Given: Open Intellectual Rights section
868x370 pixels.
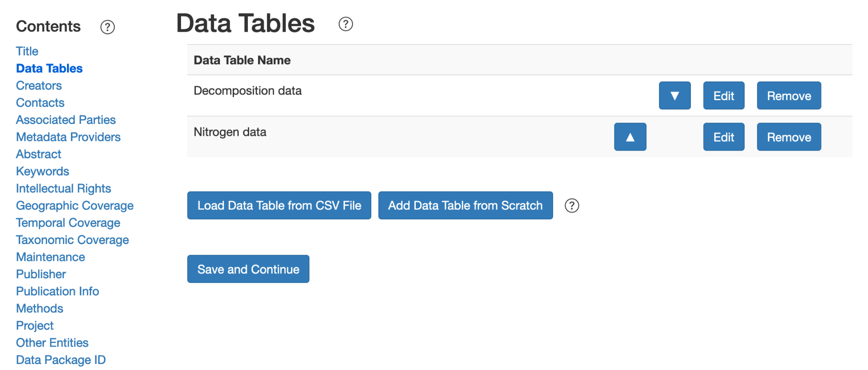Looking at the screenshot, I should click(64, 188).
